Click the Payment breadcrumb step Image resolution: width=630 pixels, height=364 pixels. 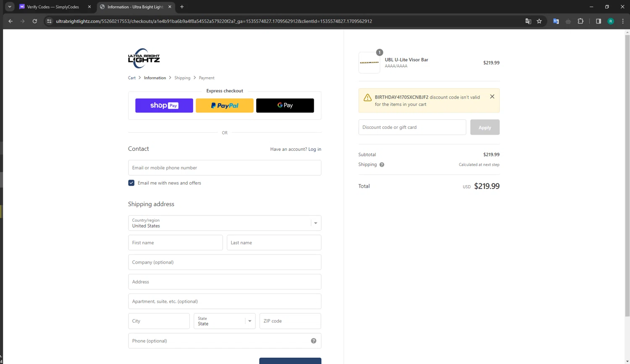coord(207,78)
